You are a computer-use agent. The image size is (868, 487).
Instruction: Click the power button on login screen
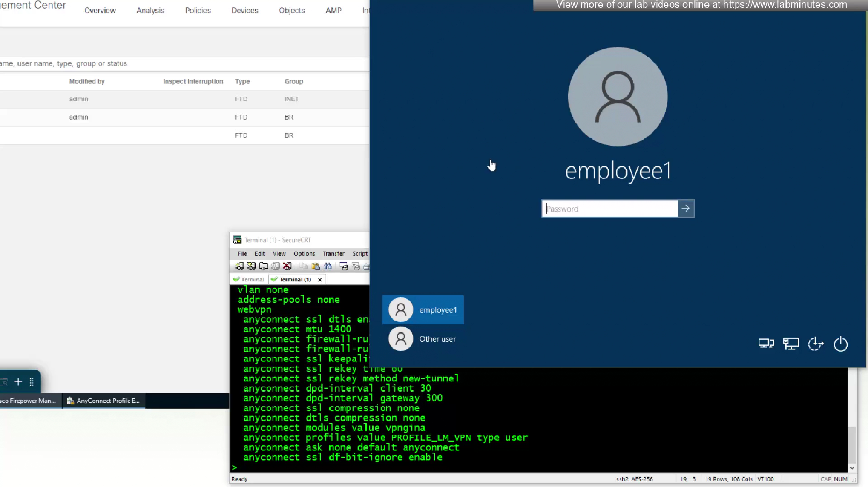(x=840, y=344)
